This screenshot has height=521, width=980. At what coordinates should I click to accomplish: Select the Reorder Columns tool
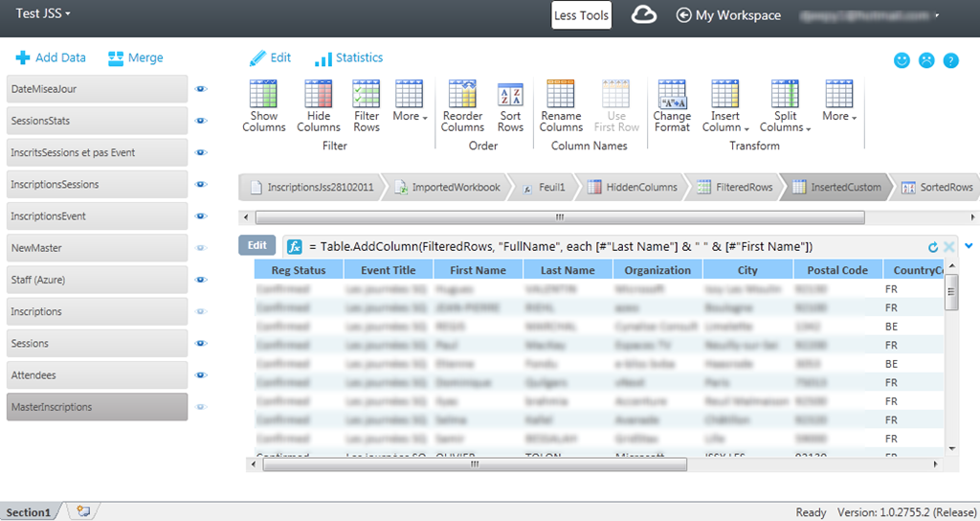click(x=462, y=95)
